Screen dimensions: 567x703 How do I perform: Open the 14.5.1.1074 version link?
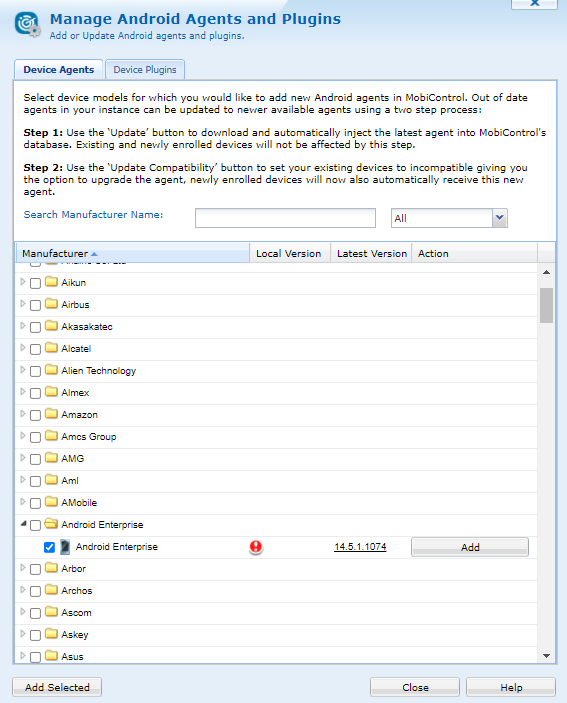click(360, 547)
